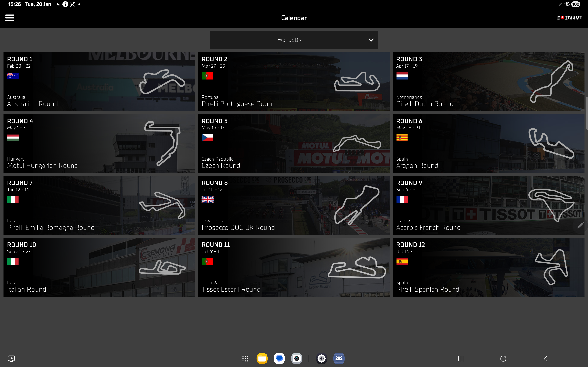The image size is (588, 367).
Task: Open Round 1 Australian Round card
Action: click(x=99, y=82)
